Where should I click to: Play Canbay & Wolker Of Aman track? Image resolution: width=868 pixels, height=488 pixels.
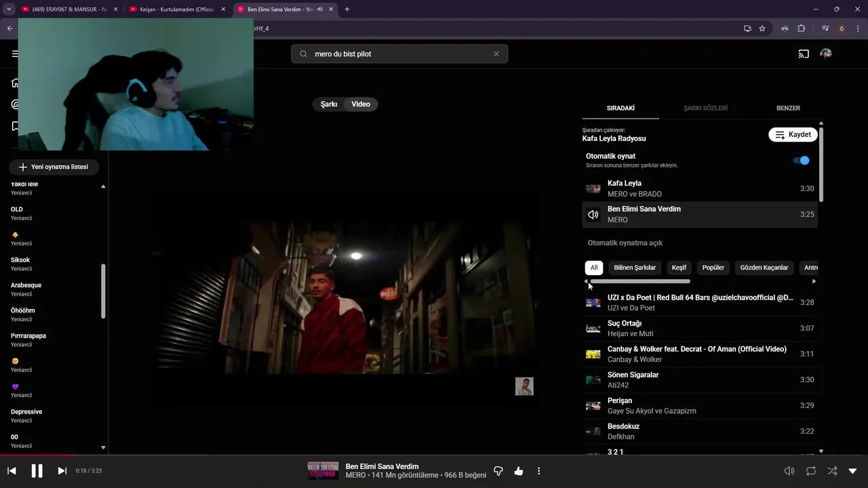click(700, 354)
